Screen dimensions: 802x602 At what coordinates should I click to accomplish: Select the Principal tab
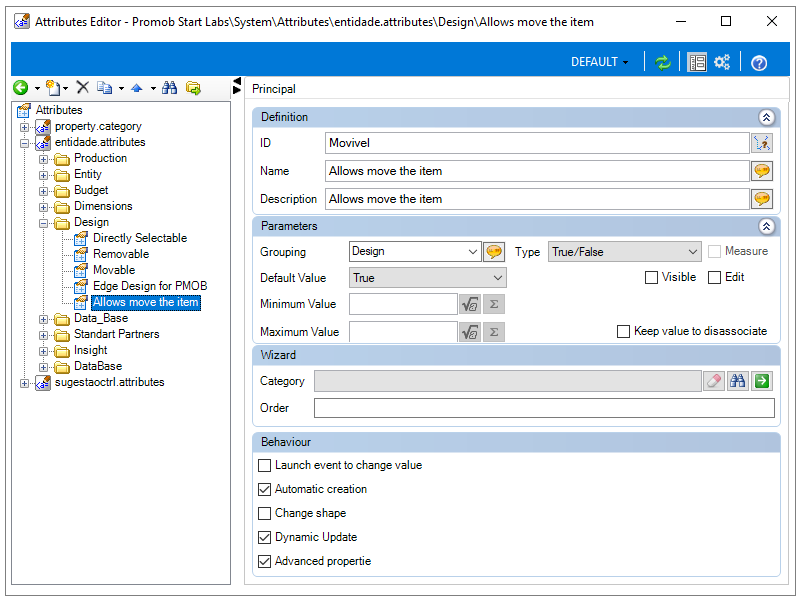[274, 88]
